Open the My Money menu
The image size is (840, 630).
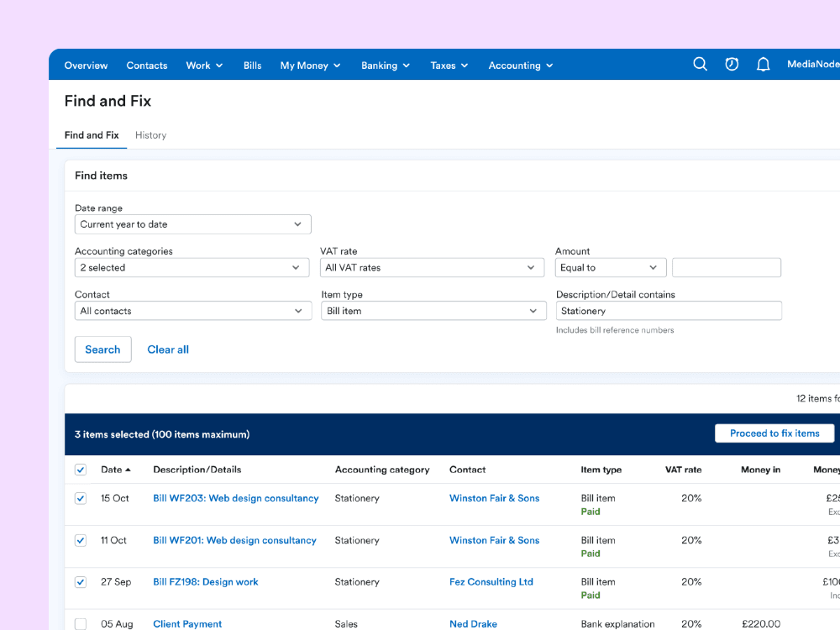point(310,66)
